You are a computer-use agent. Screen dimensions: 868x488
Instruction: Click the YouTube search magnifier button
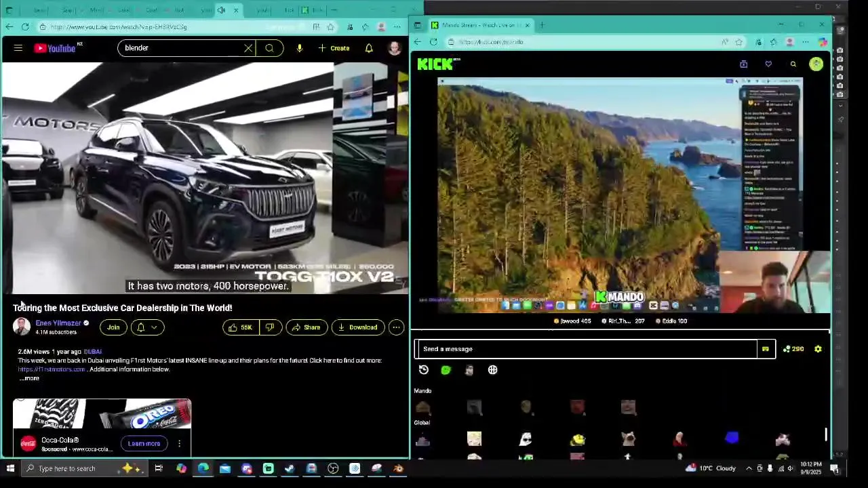click(269, 48)
